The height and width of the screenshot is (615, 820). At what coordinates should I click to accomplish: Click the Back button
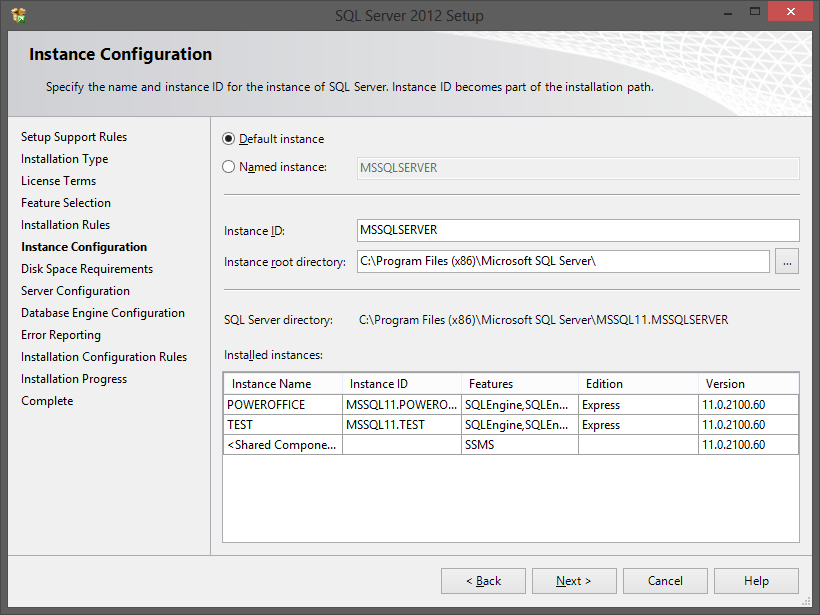[x=483, y=581]
